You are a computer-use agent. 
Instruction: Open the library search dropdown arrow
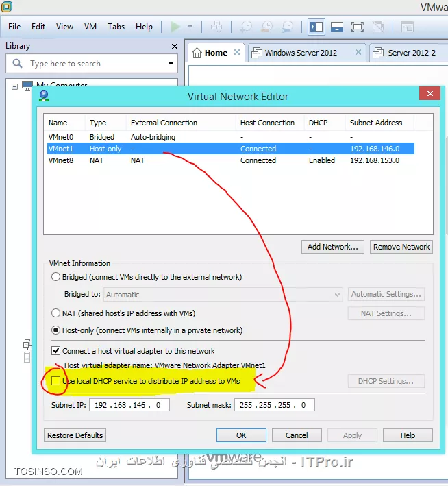[x=171, y=64]
